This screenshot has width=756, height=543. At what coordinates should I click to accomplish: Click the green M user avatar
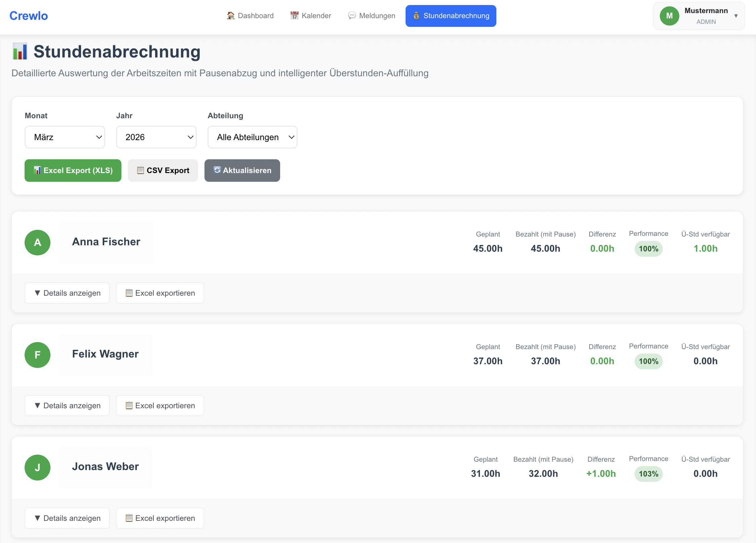point(669,16)
